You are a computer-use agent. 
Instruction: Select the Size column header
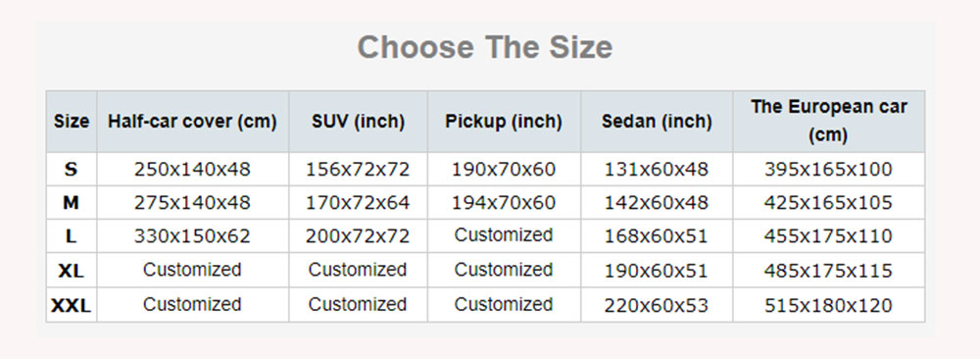pos(72,122)
